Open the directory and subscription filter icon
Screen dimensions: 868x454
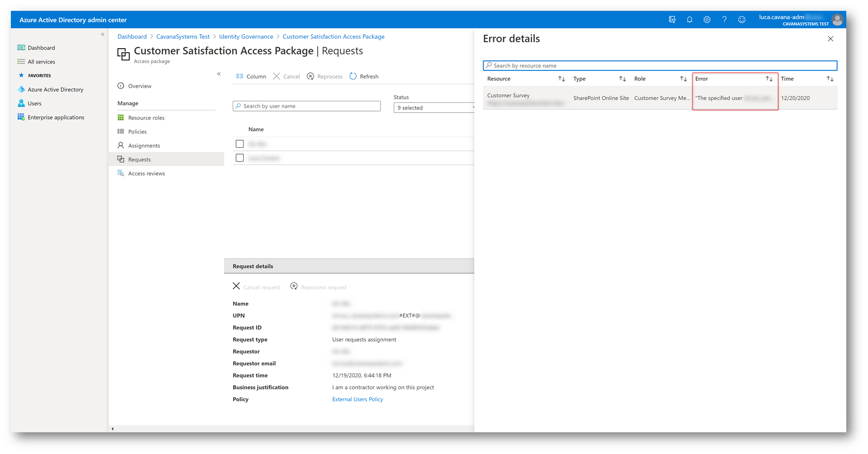tap(672, 20)
